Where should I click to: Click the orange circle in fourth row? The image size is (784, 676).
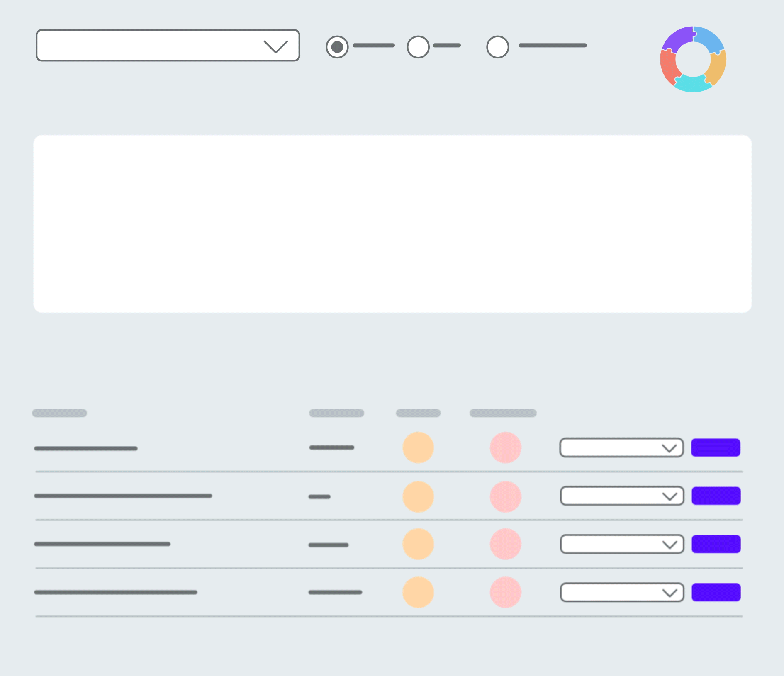coord(418,592)
